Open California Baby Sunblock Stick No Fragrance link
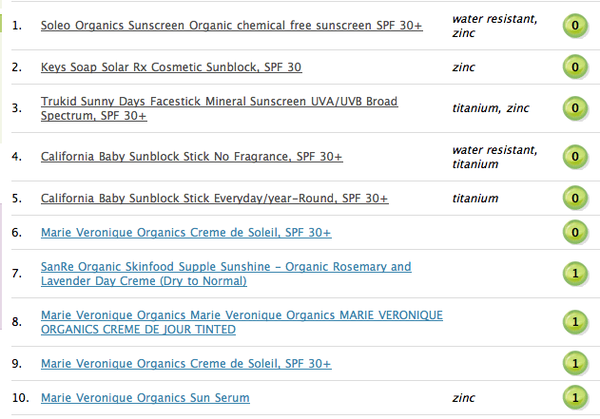Image resolution: width=600 pixels, height=419 pixels. [x=192, y=157]
